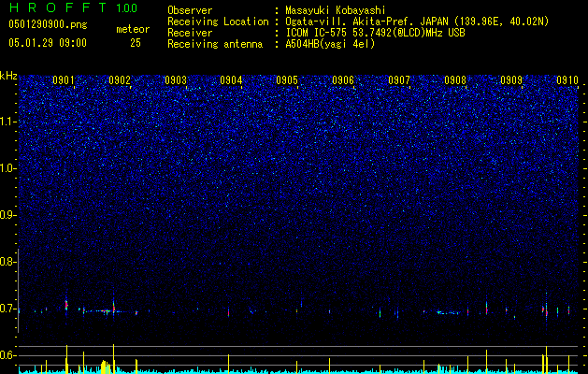This screenshot has height=374, width=588.
Task: Click the meteor count label
Action: 133,29
